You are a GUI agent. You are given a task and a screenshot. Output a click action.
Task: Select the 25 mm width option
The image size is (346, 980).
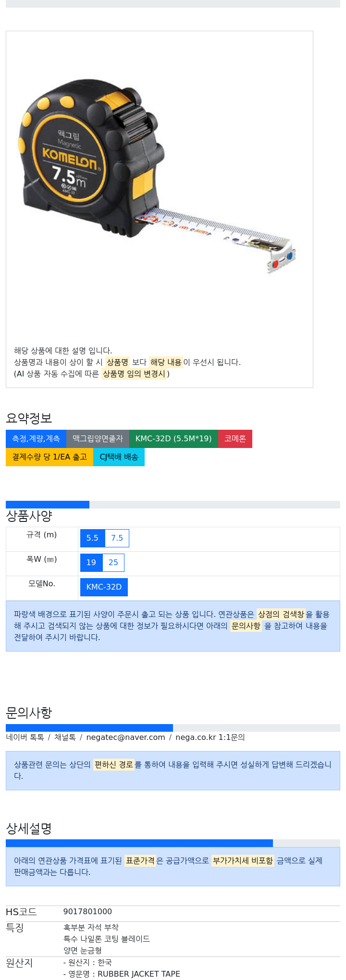113,563
